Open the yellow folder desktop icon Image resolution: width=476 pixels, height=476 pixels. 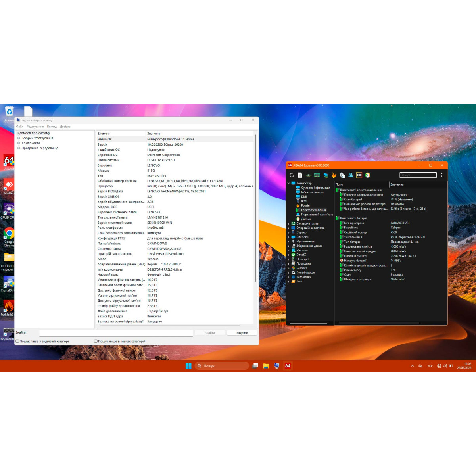pos(8,262)
